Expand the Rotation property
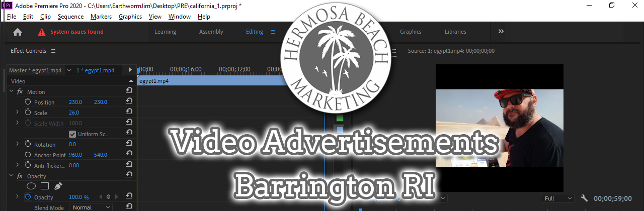The height and width of the screenshot is (211, 644). click(x=18, y=144)
